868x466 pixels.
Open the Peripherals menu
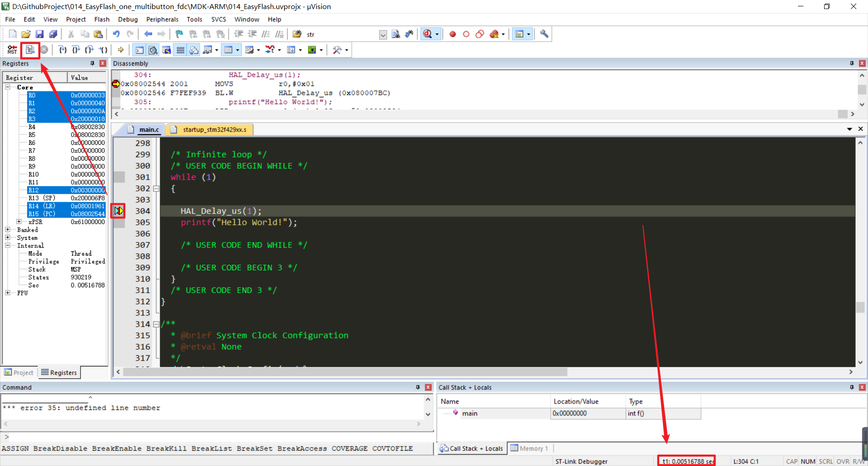(162, 19)
